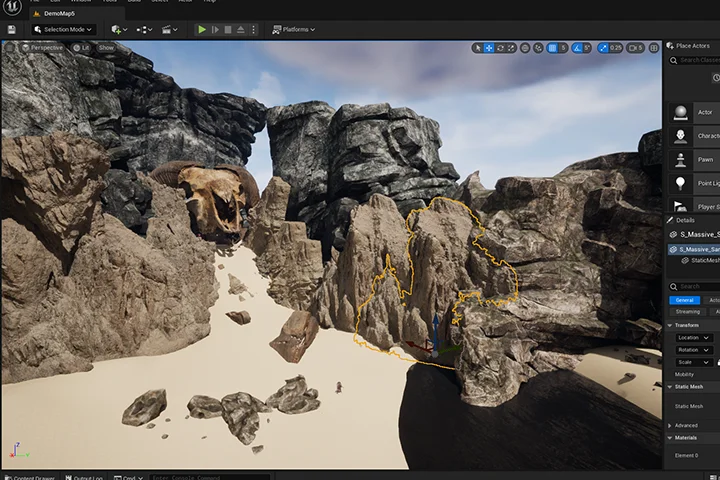Image resolution: width=720 pixels, height=480 pixels.
Task: Select the Character icon in Place Actors
Action: coord(680,136)
